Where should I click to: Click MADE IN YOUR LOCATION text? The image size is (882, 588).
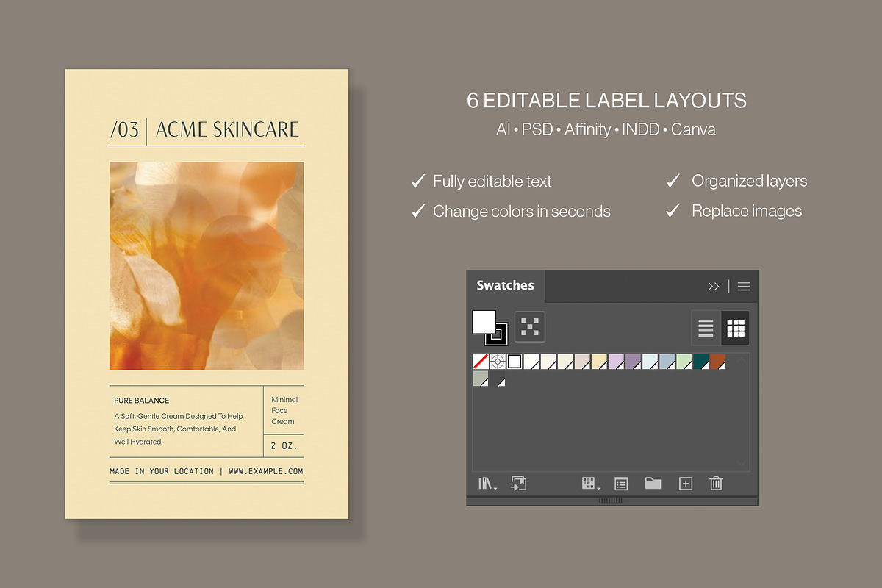click(162, 472)
